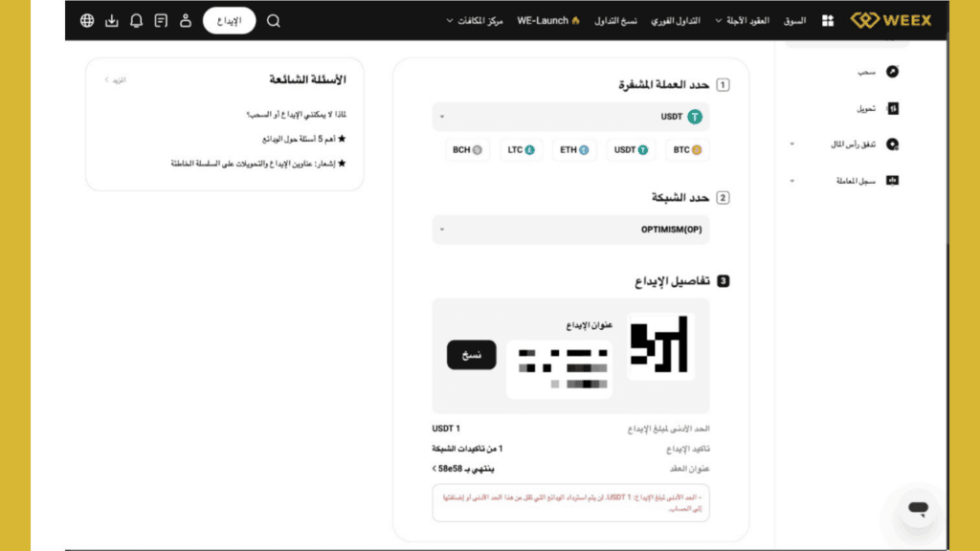Viewport: 980px width, 551px height.
Task: Click the transfer sidebar icon
Action: tap(893, 109)
